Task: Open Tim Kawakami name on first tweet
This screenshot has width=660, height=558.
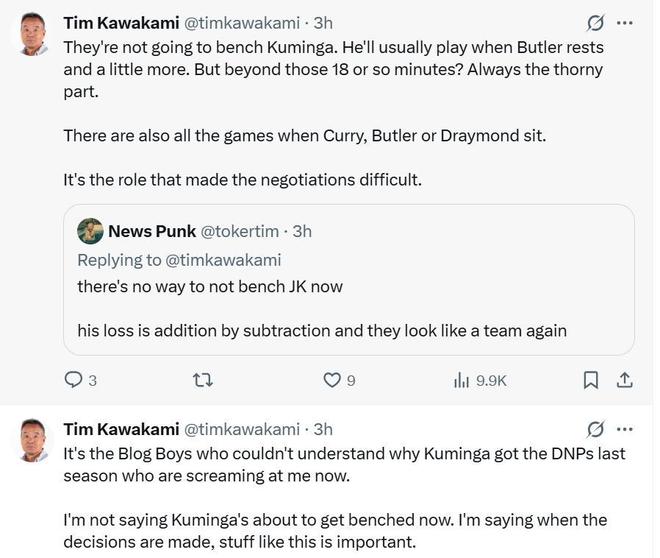Action: [121, 22]
